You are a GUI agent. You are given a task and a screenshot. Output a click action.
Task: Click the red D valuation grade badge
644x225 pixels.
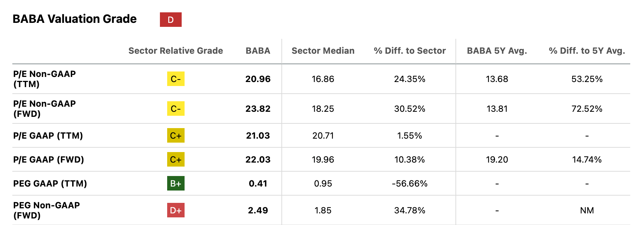170,20
